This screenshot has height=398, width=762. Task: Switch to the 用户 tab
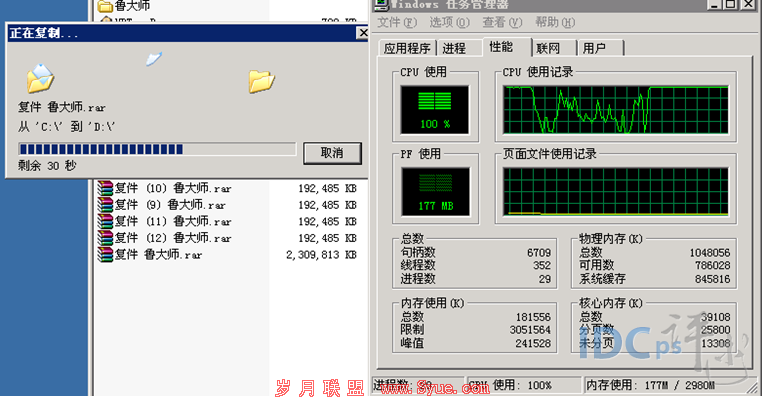click(x=594, y=48)
